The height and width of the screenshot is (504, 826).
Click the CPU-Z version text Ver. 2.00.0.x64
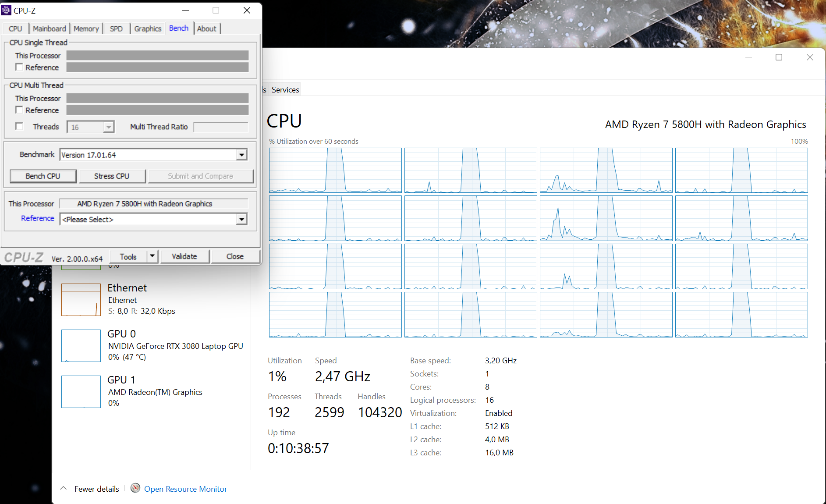77,259
